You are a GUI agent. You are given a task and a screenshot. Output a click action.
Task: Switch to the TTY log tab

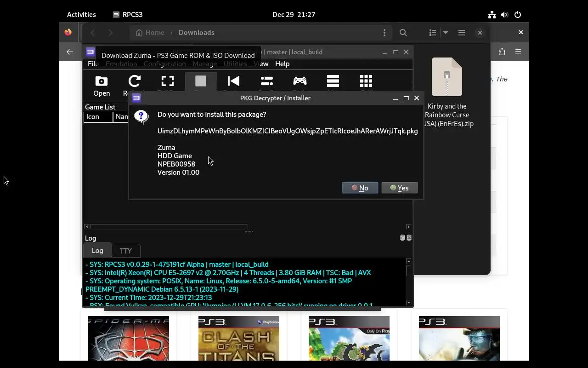[125, 251]
